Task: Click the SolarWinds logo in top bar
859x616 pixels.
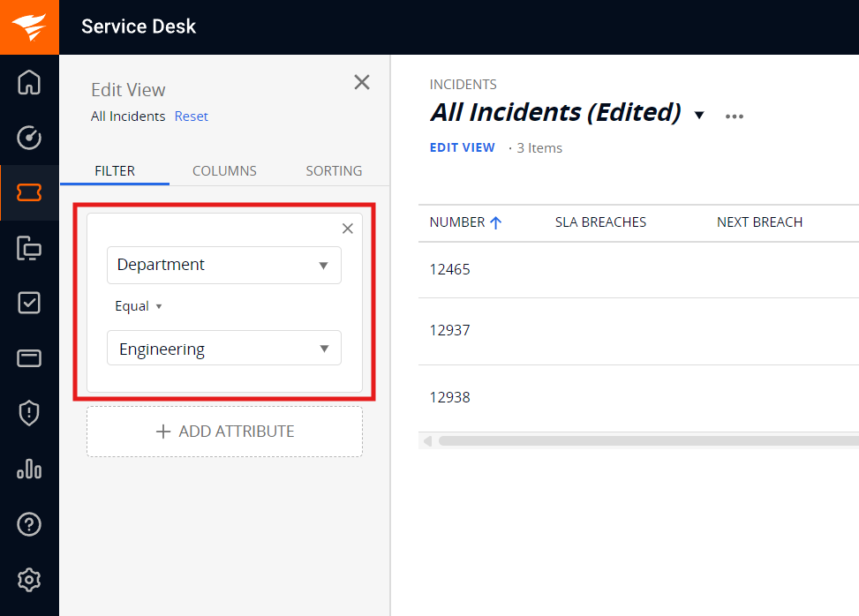Action: (29, 26)
